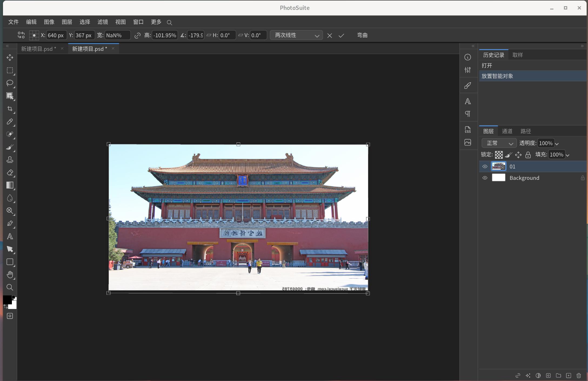Screen dimensions: 588x381
Task: Cancel transform with X button
Action: (x=330, y=35)
